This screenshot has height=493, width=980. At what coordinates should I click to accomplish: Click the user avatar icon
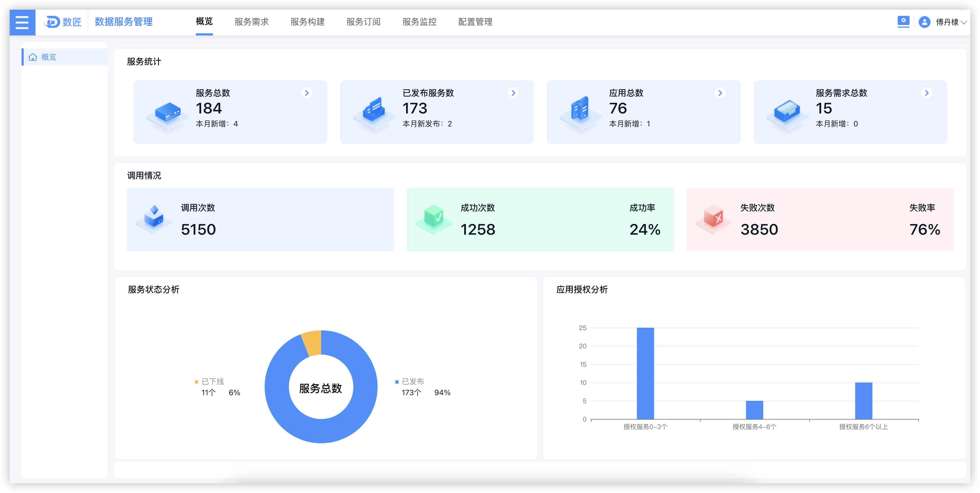tap(924, 22)
